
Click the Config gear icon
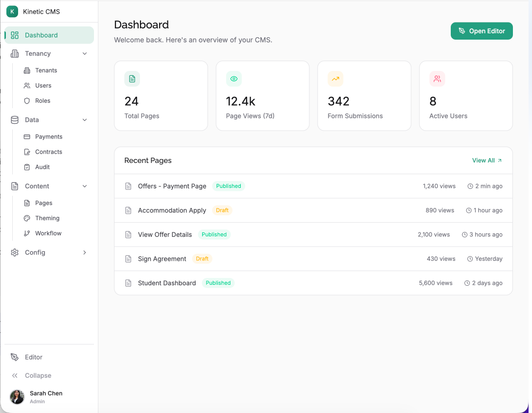tap(15, 252)
